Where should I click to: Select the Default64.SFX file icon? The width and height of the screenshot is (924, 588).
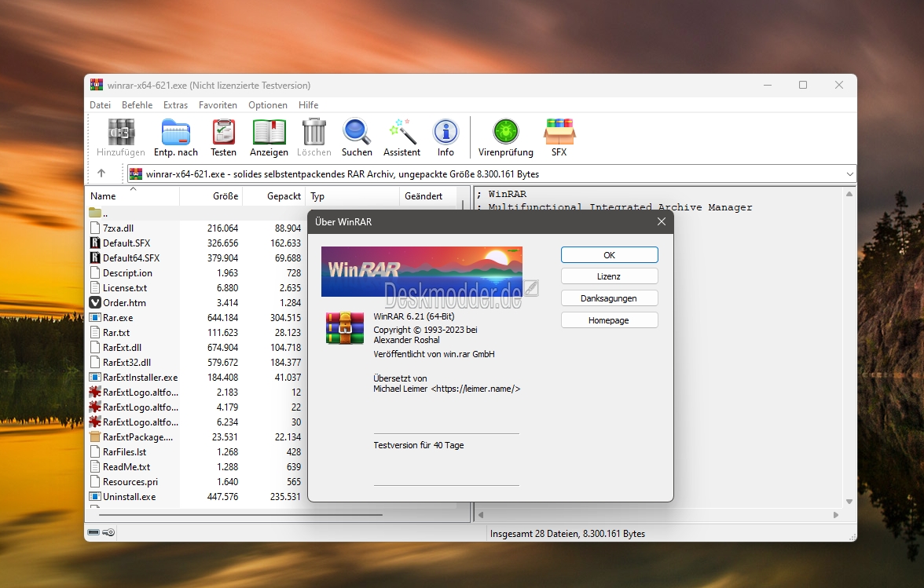coord(95,257)
